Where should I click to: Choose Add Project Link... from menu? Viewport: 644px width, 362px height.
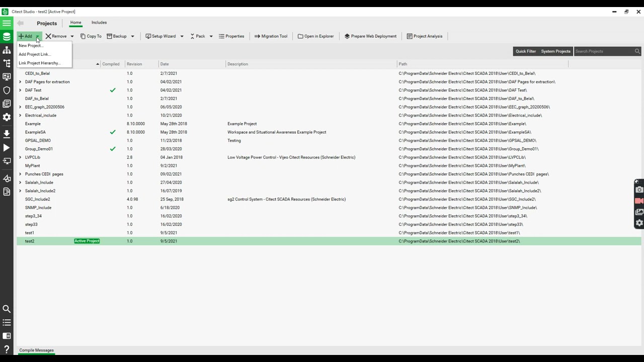pos(35,54)
